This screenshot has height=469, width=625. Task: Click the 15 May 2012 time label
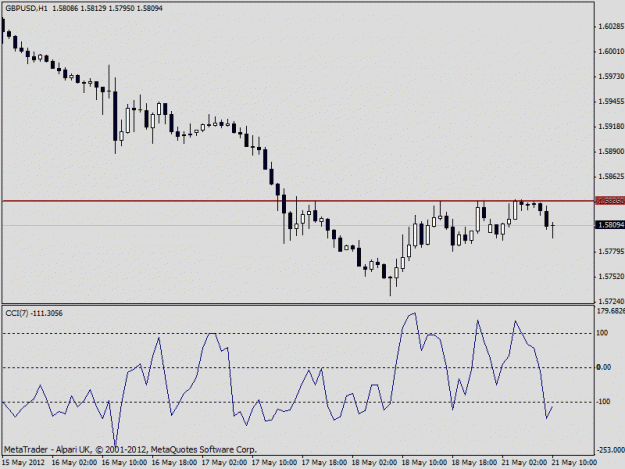pos(23,463)
